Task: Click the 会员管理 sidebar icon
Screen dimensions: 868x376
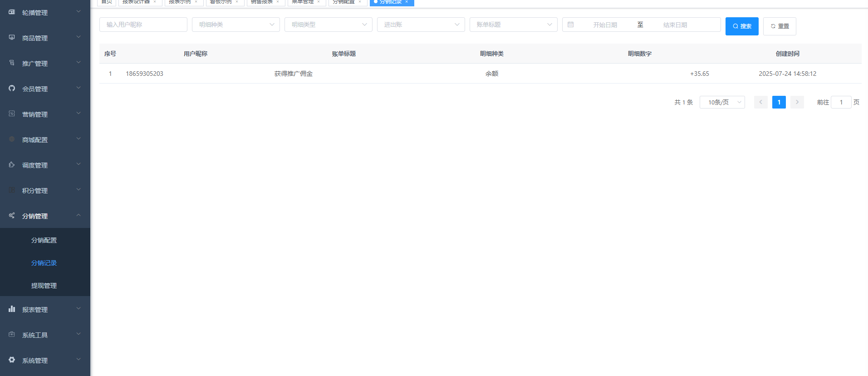Action: (12, 89)
